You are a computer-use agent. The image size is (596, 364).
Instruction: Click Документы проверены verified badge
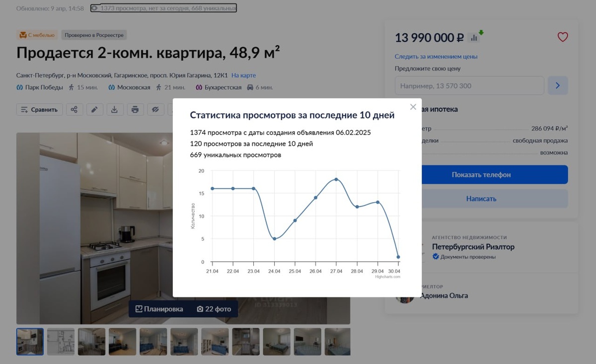coord(464,257)
